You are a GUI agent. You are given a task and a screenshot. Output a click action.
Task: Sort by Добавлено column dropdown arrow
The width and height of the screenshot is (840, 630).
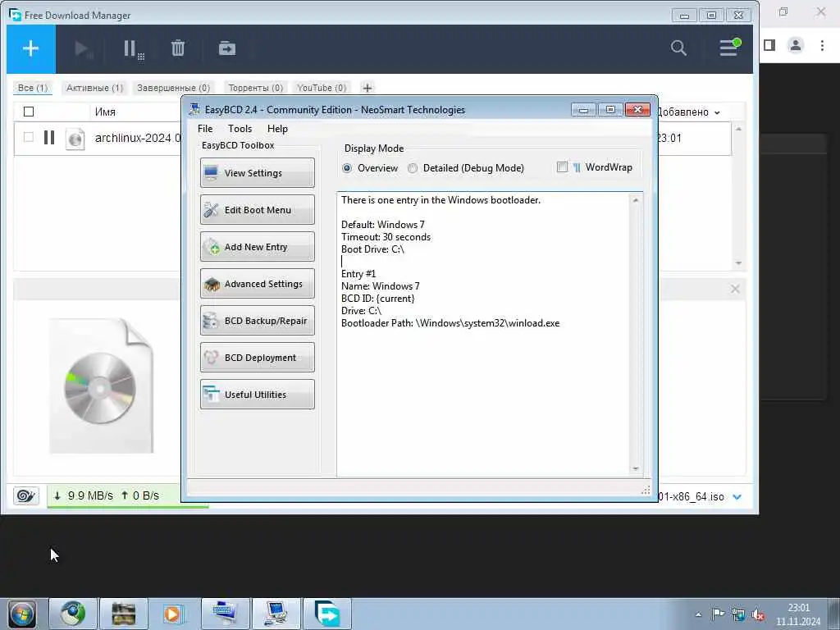tap(717, 112)
